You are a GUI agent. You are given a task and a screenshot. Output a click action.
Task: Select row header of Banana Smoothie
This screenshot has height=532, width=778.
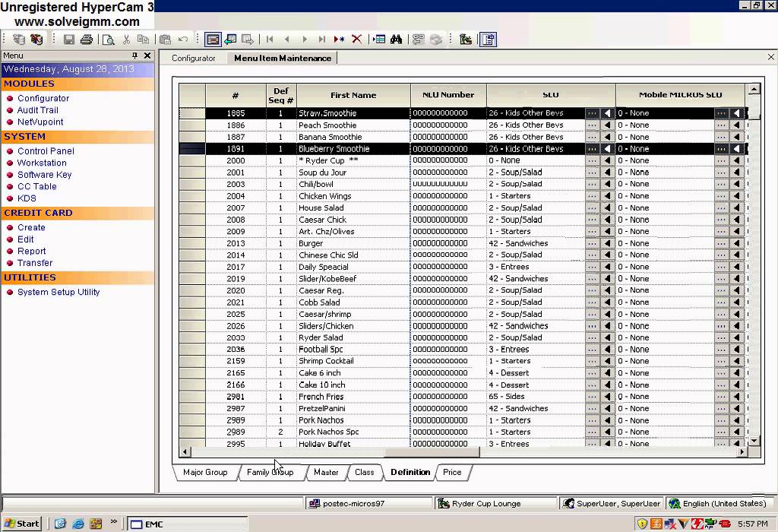pyautogui.click(x=192, y=137)
